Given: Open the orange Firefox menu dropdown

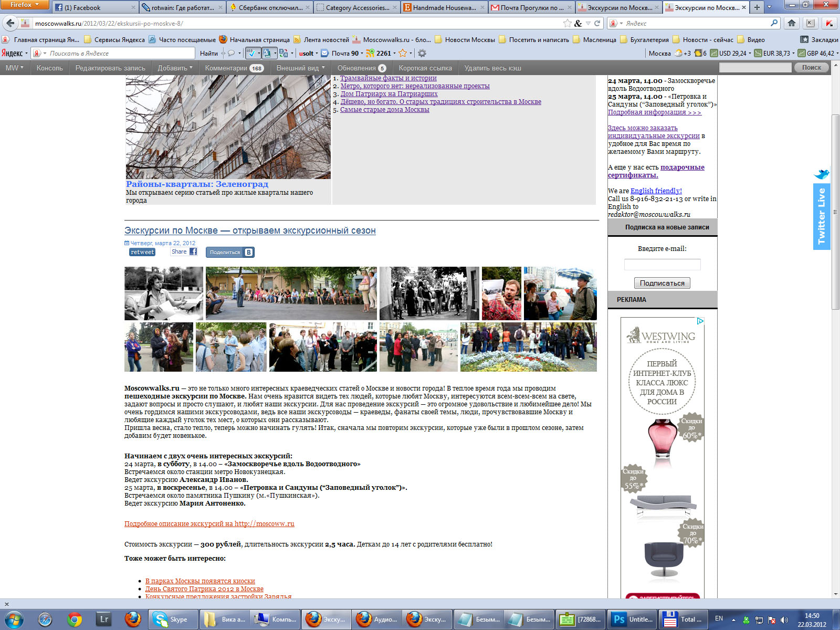Looking at the screenshot, I should [x=24, y=5].
